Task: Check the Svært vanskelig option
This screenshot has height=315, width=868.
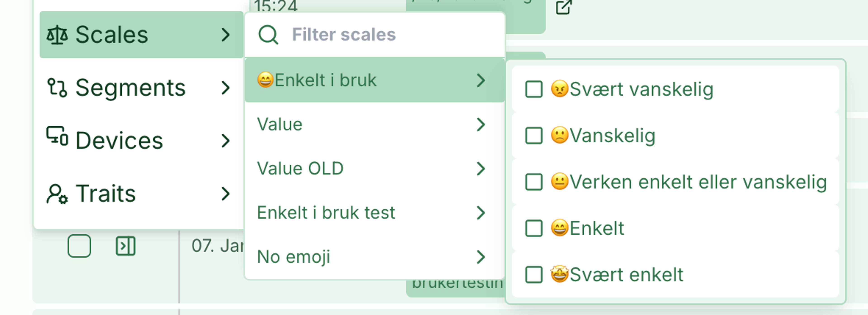Action: click(534, 89)
